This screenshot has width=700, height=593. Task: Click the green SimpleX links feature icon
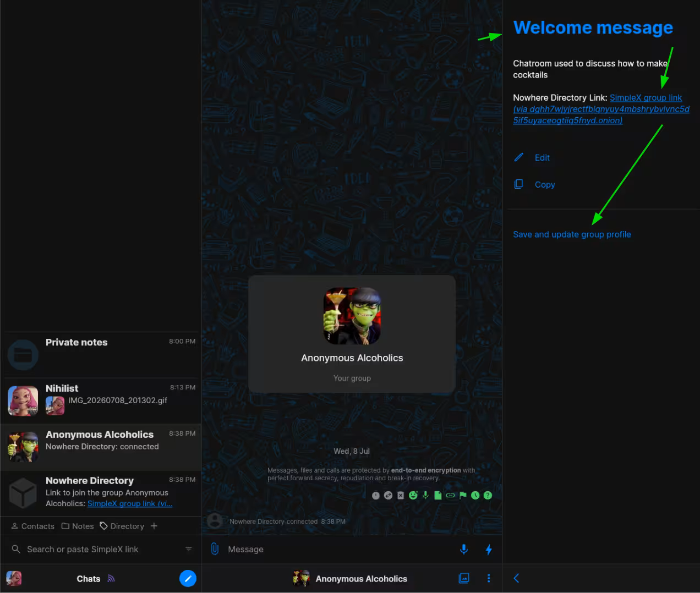tap(451, 495)
